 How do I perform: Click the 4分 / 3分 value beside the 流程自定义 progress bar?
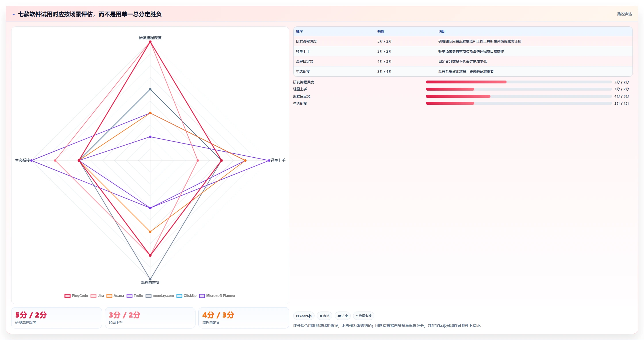[x=622, y=96]
